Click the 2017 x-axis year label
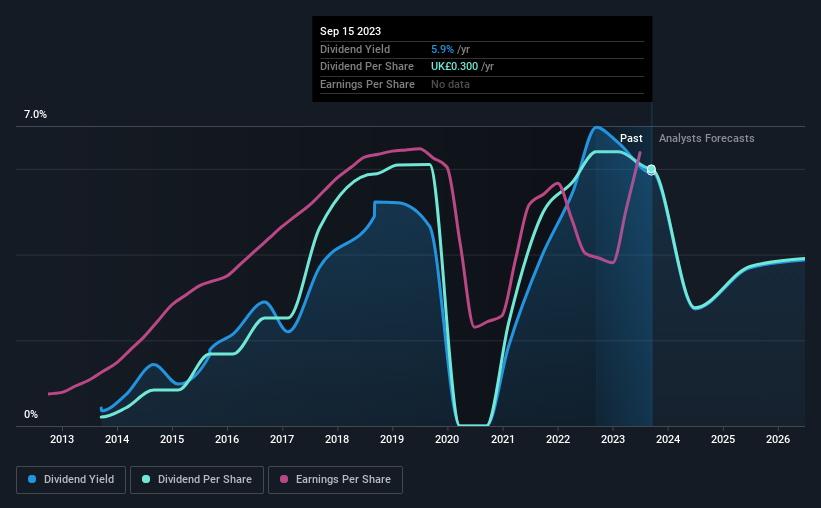821x508 pixels. pos(282,439)
